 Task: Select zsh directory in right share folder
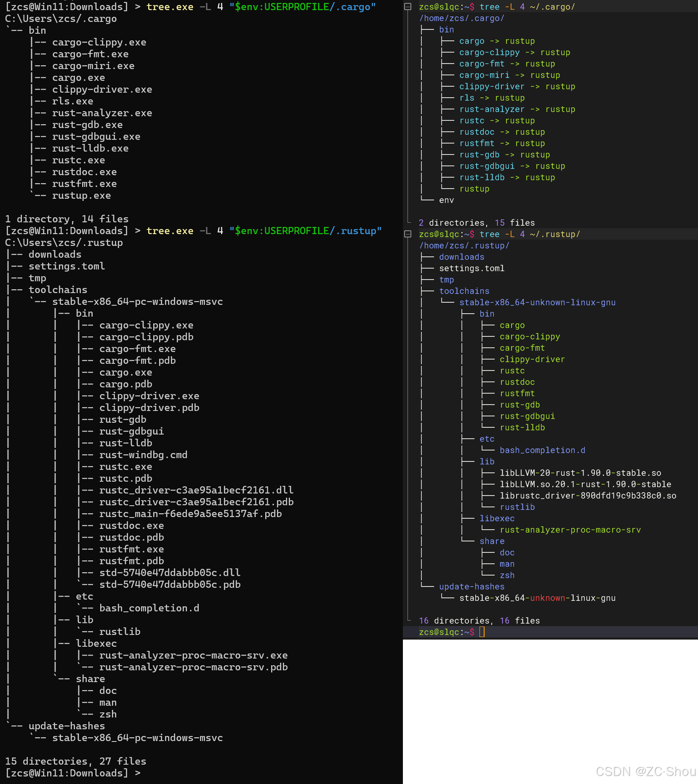(507, 575)
